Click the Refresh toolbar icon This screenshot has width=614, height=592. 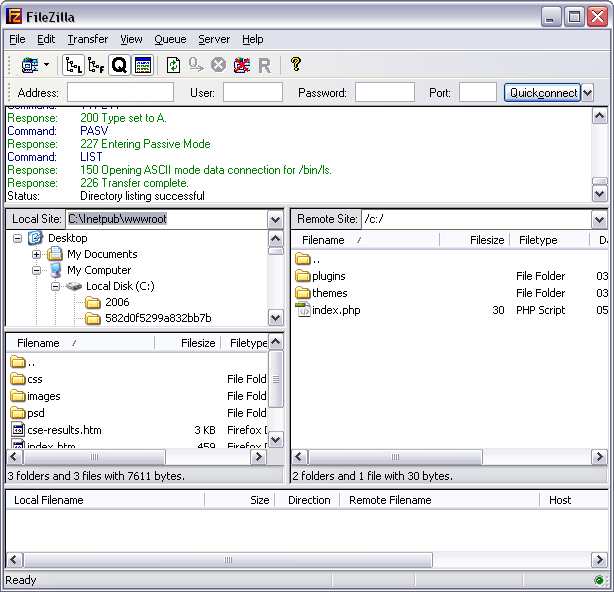click(173, 65)
